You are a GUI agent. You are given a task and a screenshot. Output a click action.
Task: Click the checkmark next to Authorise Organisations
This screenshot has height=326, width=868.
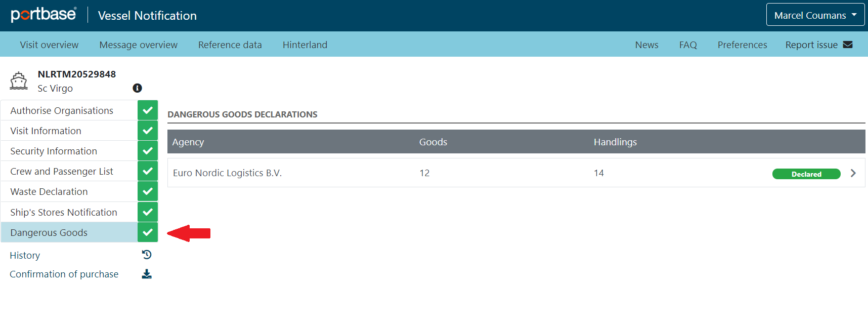(148, 110)
